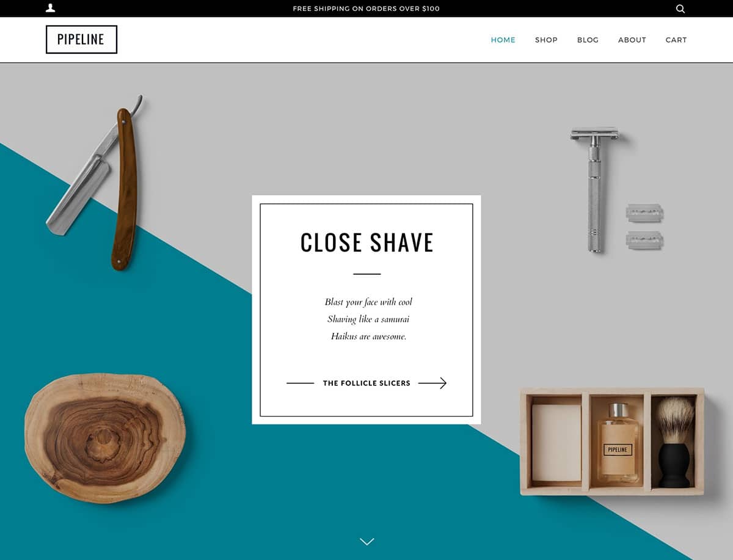Click the scroll-down chevron at page bottom
This screenshot has height=560, width=733.
pyautogui.click(x=366, y=541)
